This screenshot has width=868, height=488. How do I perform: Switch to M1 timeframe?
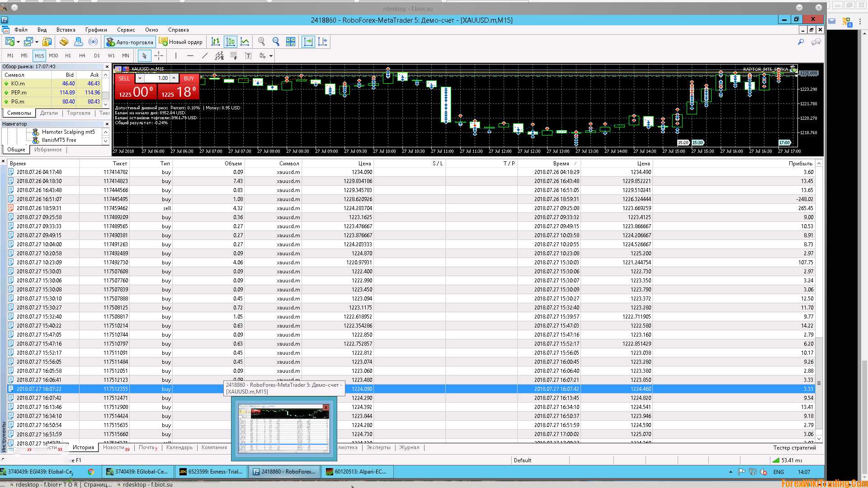[x=10, y=56]
